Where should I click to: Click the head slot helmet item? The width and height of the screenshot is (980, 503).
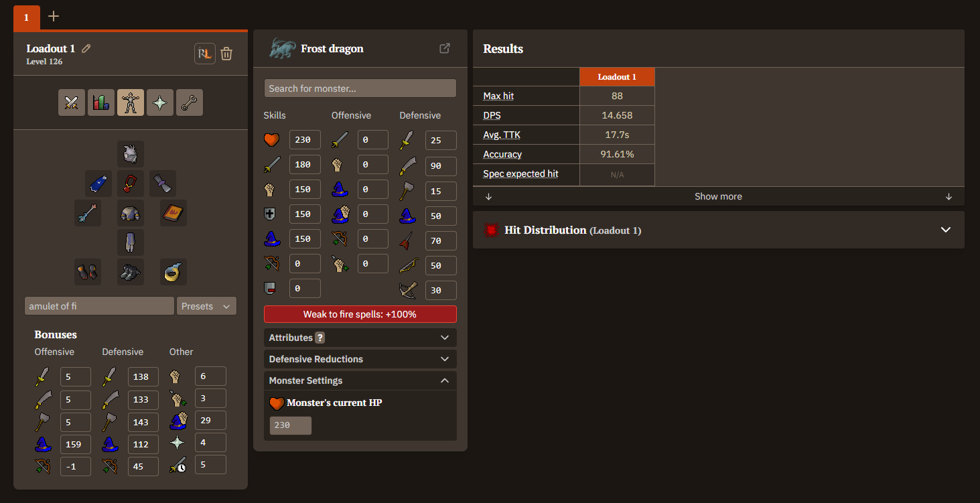click(131, 154)
